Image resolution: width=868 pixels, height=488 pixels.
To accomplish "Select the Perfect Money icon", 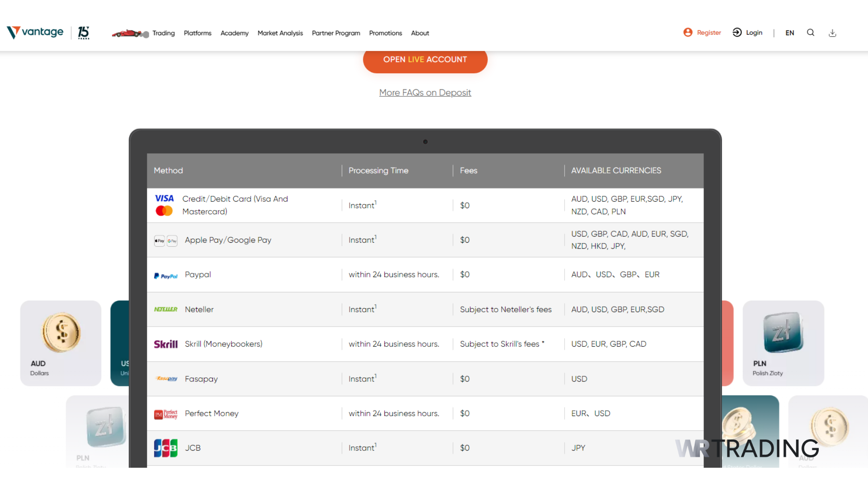I will coord(165,413).
